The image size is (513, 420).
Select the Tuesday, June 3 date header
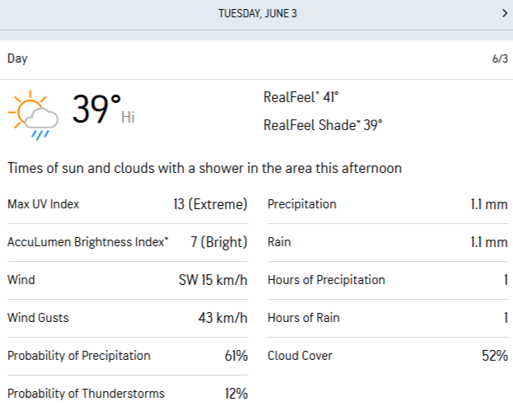pyautogui.click(x=257, y=13)
